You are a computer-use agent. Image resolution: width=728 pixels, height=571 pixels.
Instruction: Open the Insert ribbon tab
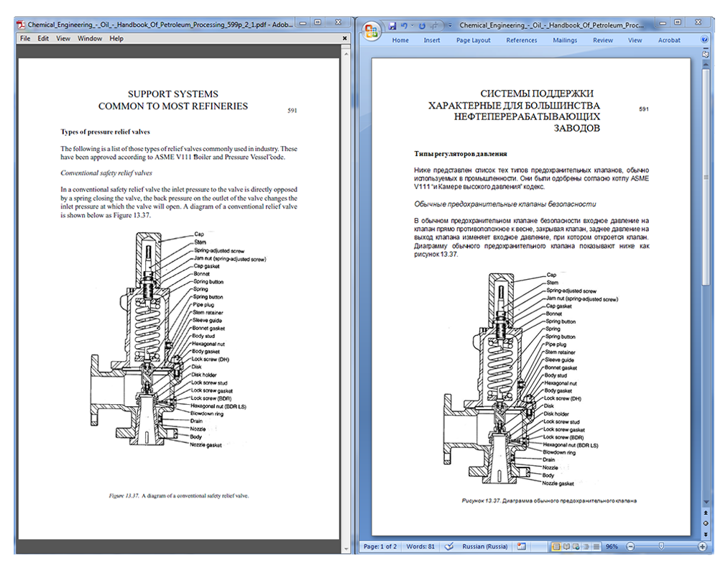click(431, 40)
